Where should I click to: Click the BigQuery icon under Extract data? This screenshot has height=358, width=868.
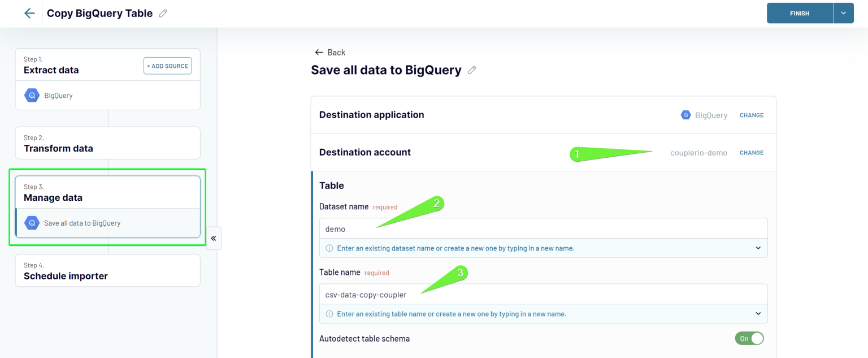pos(33,95)
